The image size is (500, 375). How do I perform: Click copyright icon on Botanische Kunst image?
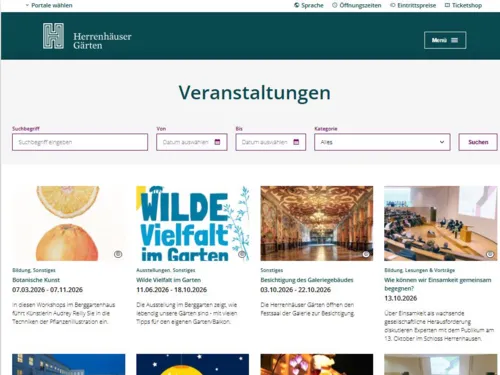(x=118, y=254)
